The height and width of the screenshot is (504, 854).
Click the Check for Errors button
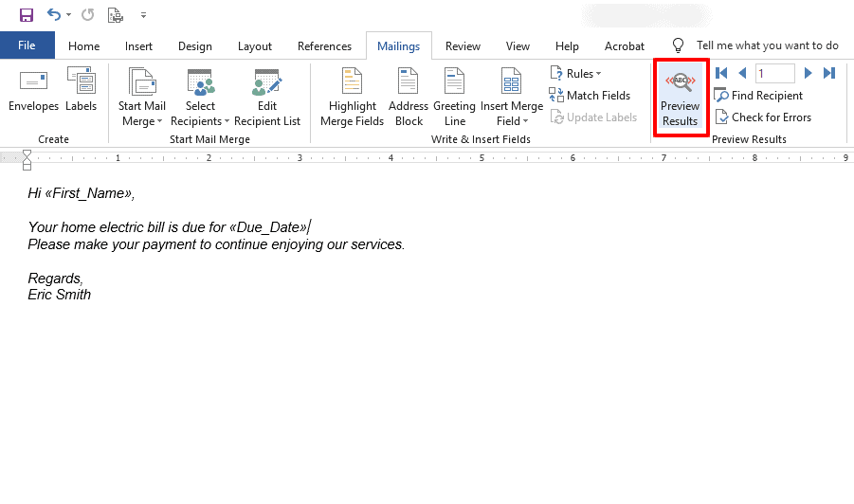[x=762, y=117]
